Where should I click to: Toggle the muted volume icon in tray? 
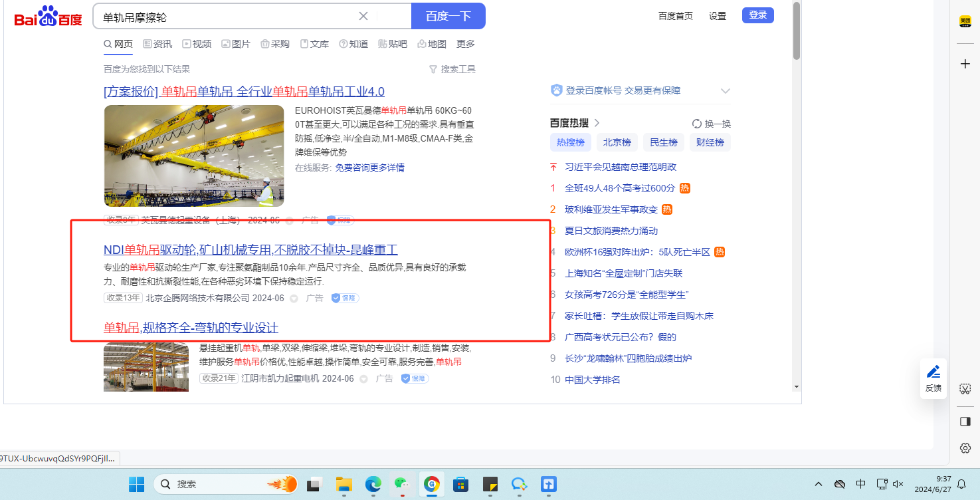click(898, 484)
